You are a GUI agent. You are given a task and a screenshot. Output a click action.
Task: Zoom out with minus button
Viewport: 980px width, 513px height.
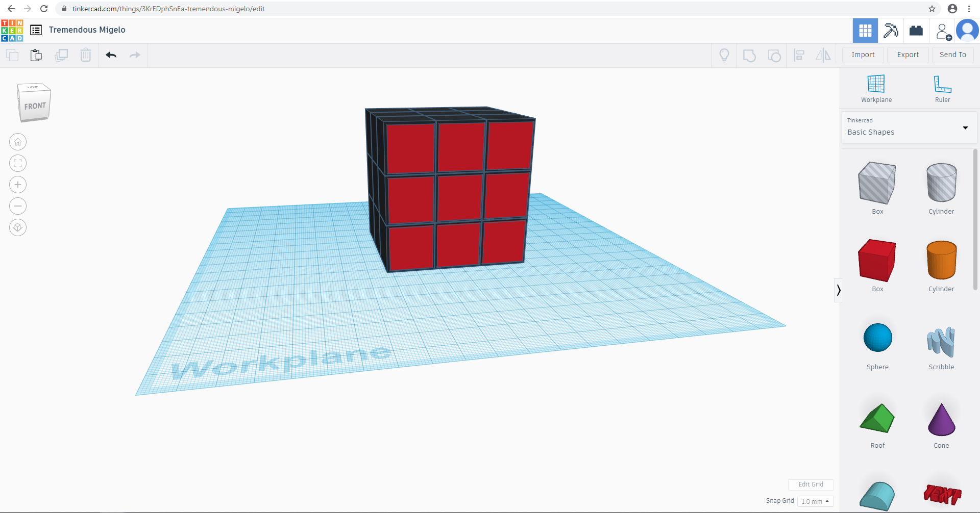[x=18, y=206]
